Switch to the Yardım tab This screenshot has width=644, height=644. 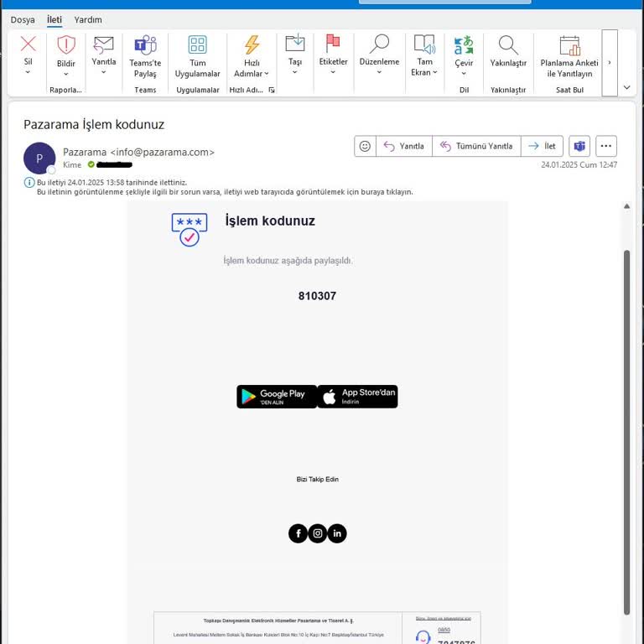[88, 20]
